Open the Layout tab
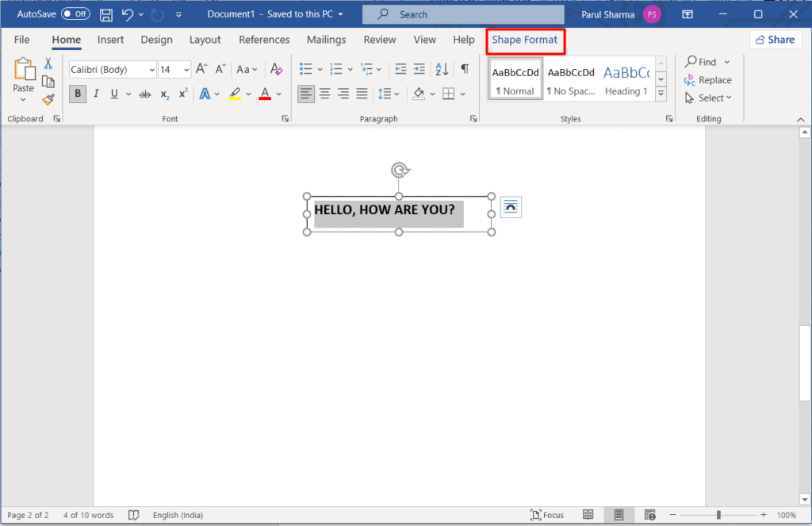Screen dimensions: 812x526 pos(205,40)
